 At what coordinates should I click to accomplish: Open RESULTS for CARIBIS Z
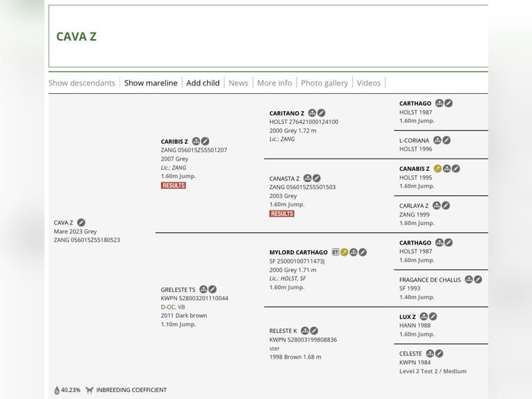tap(174, 186)
